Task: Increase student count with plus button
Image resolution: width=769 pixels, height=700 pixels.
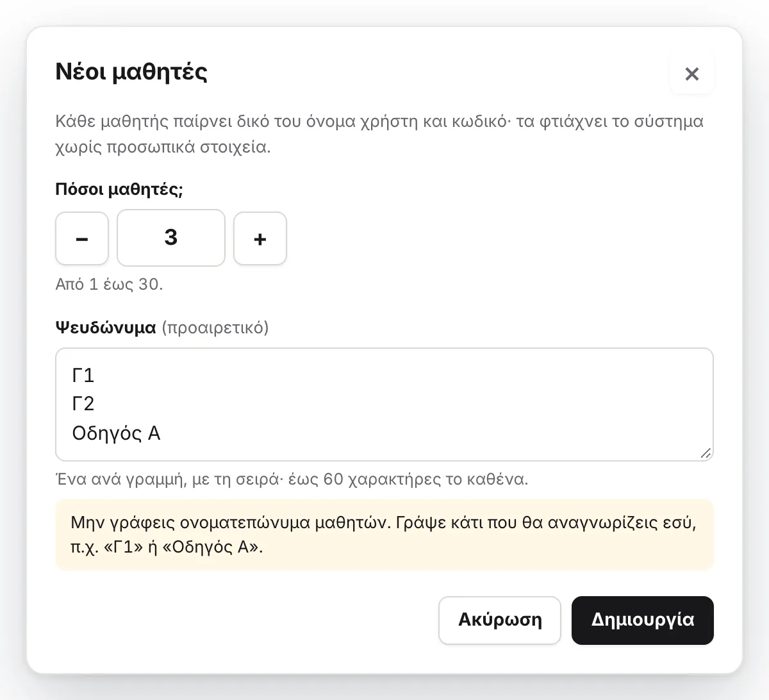Action: 260,238
